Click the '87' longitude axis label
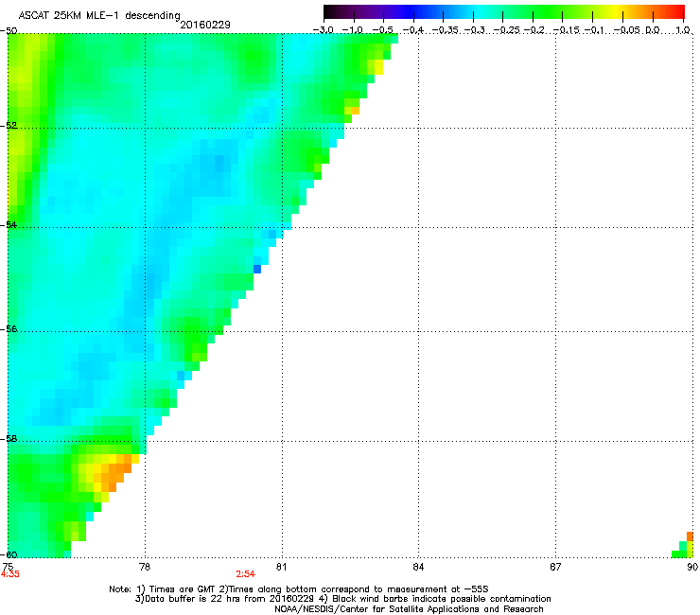Viewport: 700px width, 615px height. click(555, 567)
